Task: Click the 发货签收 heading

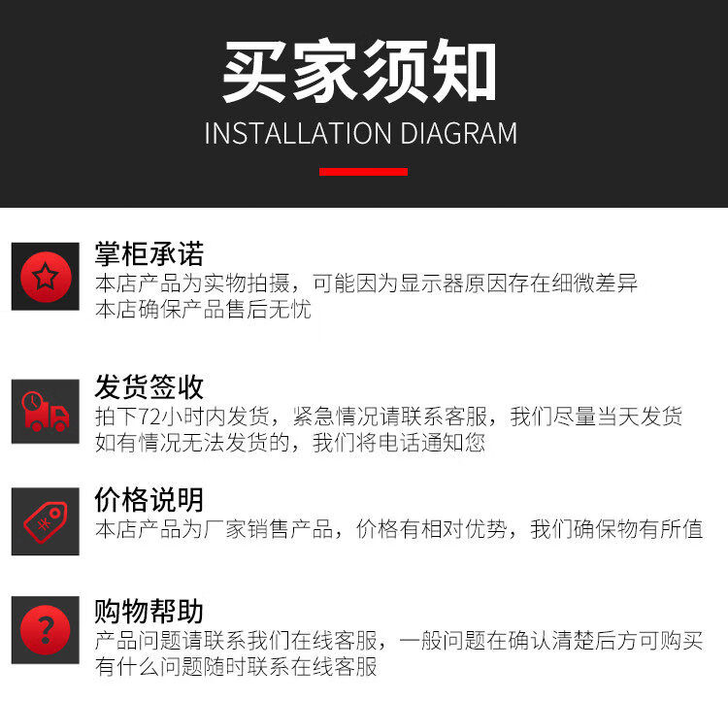Action: tap(149, 387)
